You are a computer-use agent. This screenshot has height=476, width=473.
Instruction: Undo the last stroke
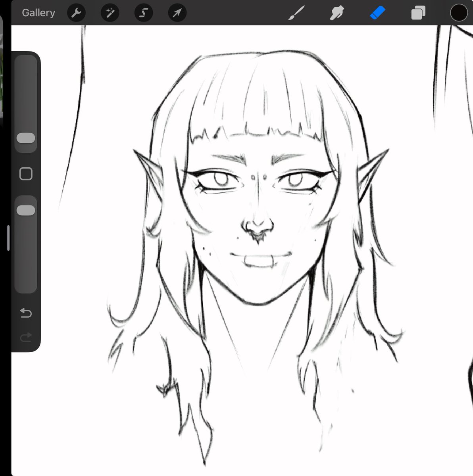[26, 313]
